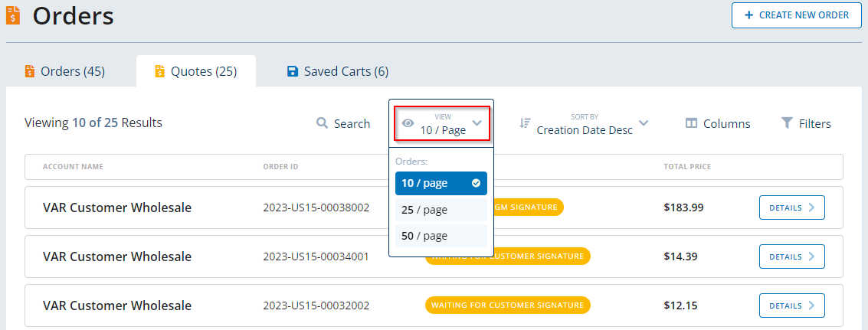Choose 50 / page option
This screenshot has height=330, width=868.
pyautogui.click(x=441, y=236)
